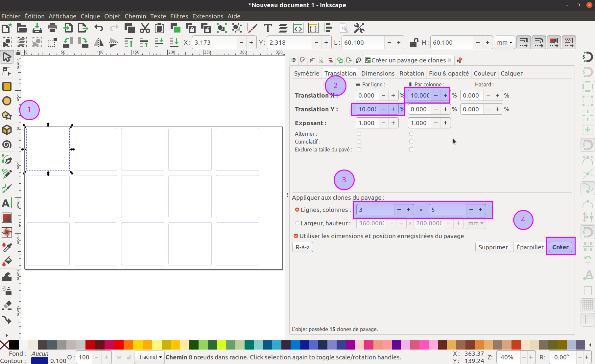Select the Paint bucket tool
This screenshot has width=595, height=364.
pos(7,261)
